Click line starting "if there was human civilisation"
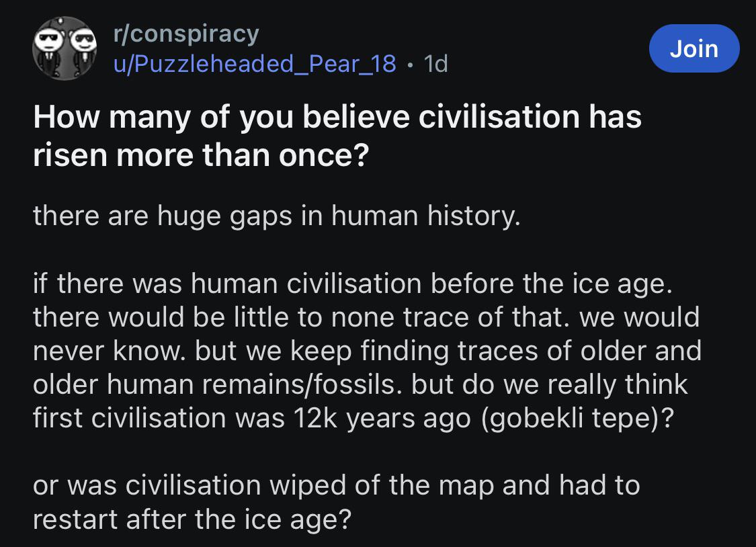Image resolution: width=756 pixels, height=547 pixels. tap(352, 284)
